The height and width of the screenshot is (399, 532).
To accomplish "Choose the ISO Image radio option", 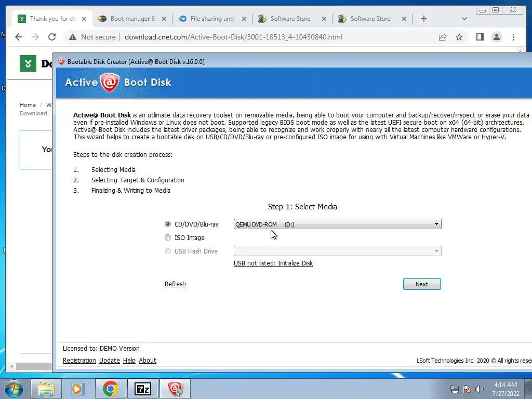I will tap(168, 237).
